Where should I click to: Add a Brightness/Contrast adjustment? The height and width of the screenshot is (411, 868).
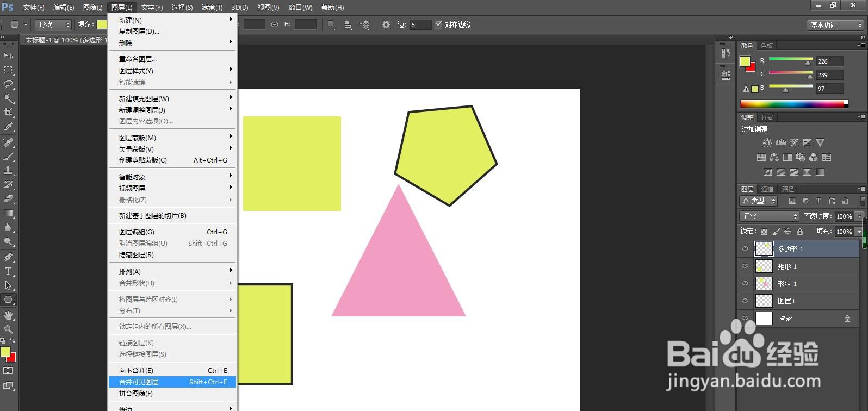click(767, 143)
